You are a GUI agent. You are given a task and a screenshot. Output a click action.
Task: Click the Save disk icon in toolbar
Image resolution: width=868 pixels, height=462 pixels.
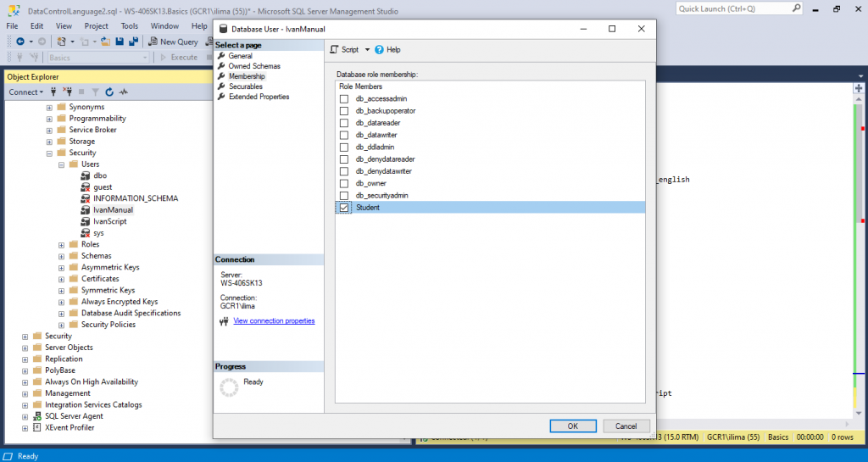coord(120,42)
